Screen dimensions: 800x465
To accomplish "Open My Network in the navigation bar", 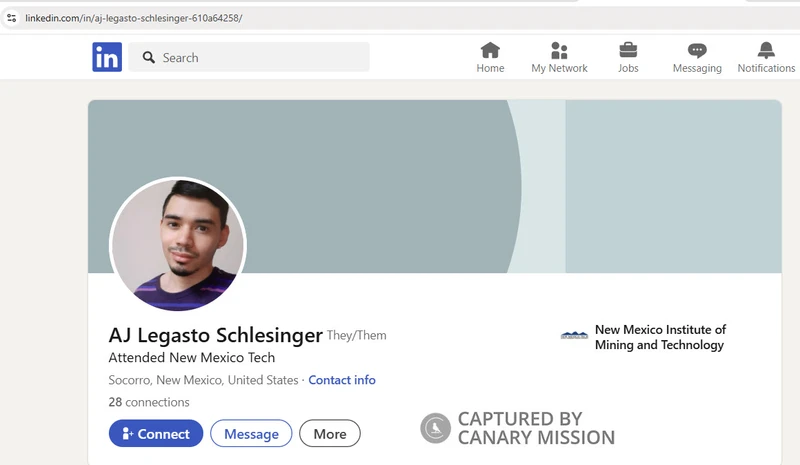I will (x=559, y=58).
